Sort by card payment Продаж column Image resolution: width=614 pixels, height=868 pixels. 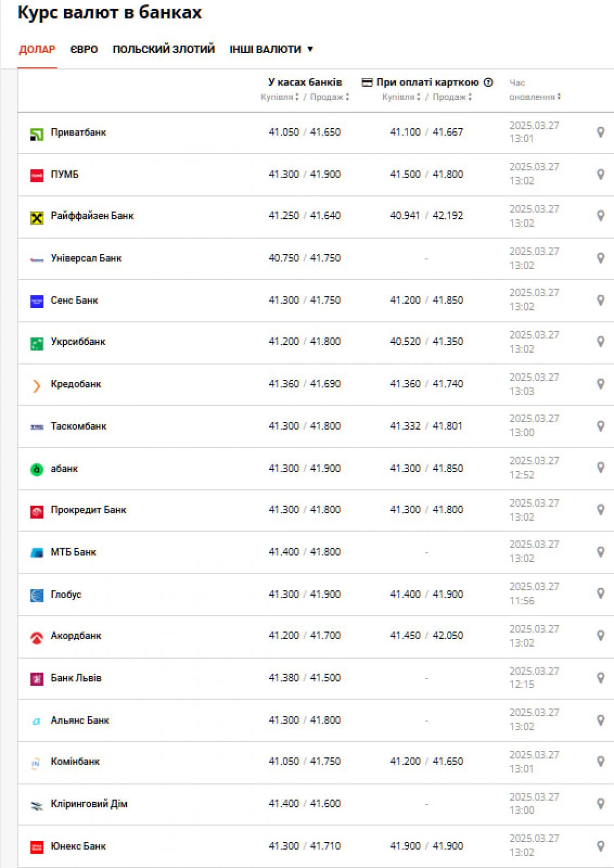452,97
